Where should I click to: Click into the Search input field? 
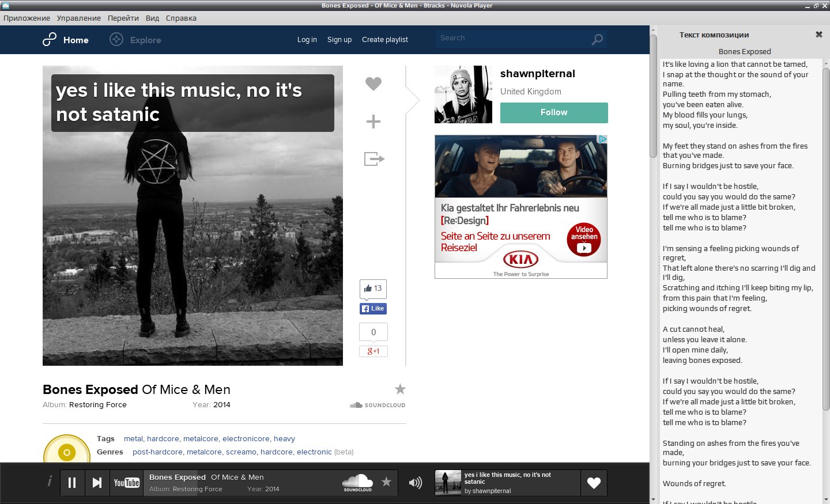coord(512,39)
